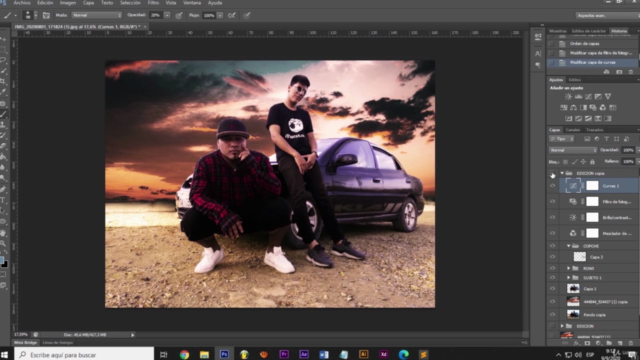Open the Ventana menu
Screen dimensions: 640x360
tap(192, 3)
